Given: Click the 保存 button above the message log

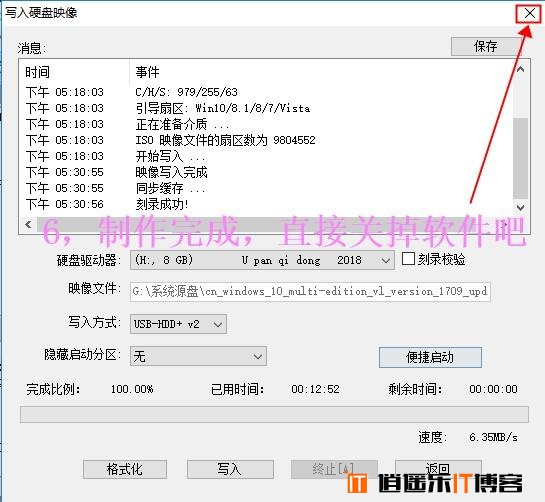Looking at the screenshot, I should pyautogui.click(x=486, y=46).
